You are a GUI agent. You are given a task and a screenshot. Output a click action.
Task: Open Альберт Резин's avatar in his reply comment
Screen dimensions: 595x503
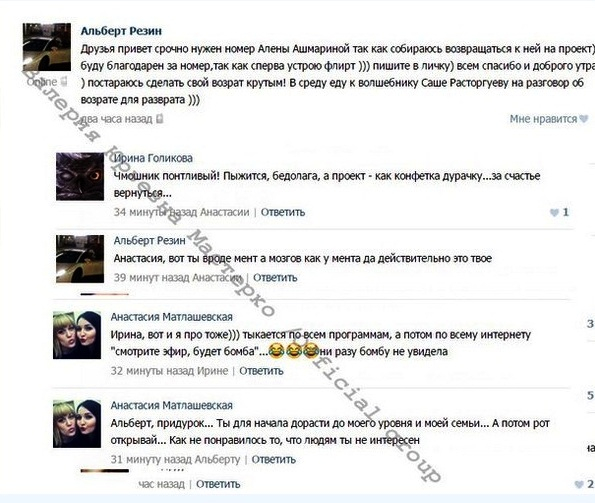[80, 259]
